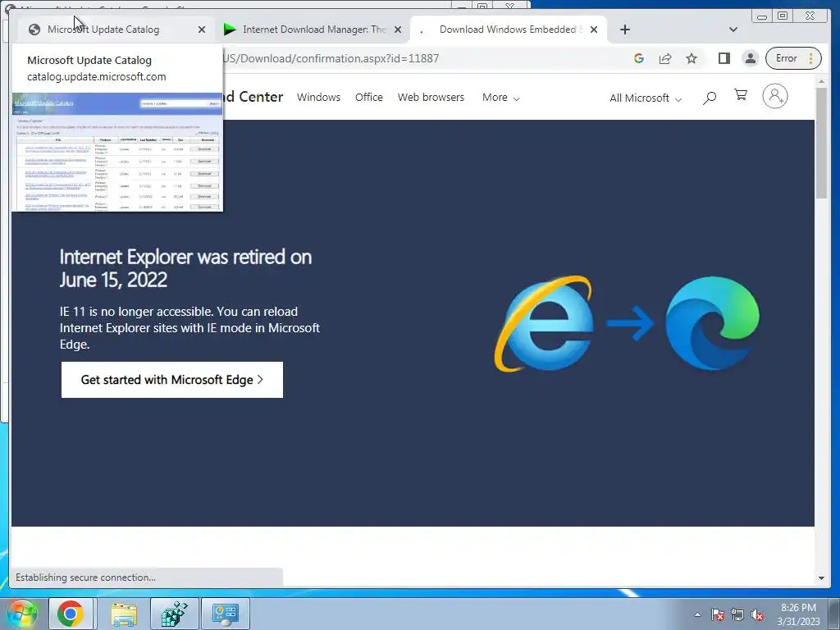Open the tab search dropdown arrow
The width and height of the screenshot is (840, 630).
(733, 30)
